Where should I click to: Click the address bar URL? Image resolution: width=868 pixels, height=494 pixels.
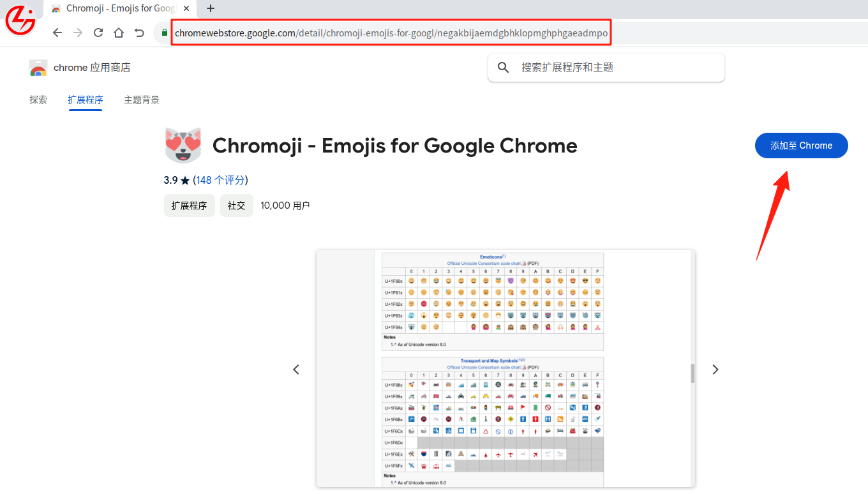click(391, 33)
